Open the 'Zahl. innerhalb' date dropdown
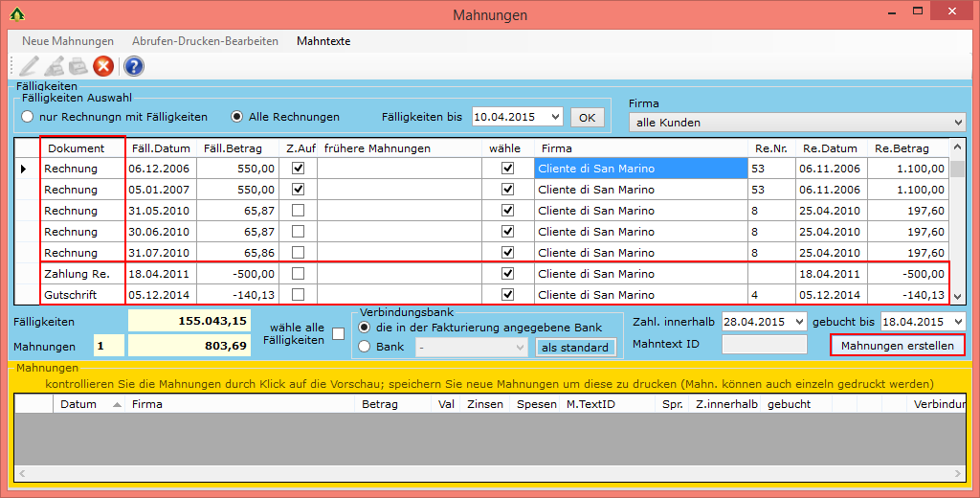 click(x=799, y=322)
